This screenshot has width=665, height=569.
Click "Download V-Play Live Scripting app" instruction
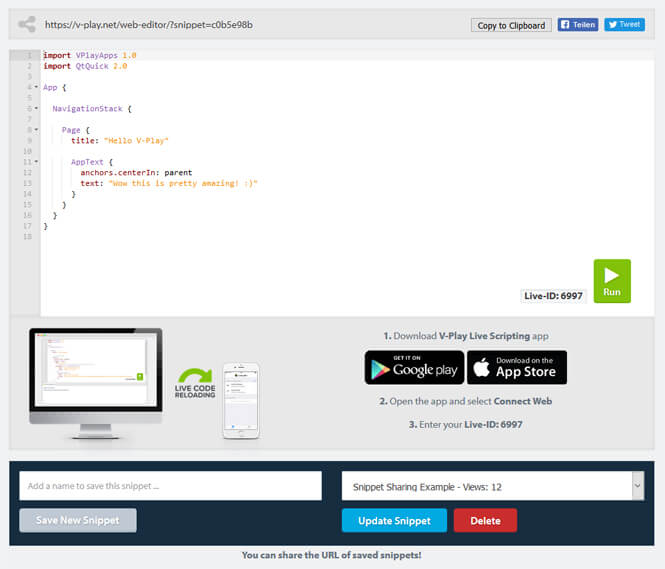(466, 336)
